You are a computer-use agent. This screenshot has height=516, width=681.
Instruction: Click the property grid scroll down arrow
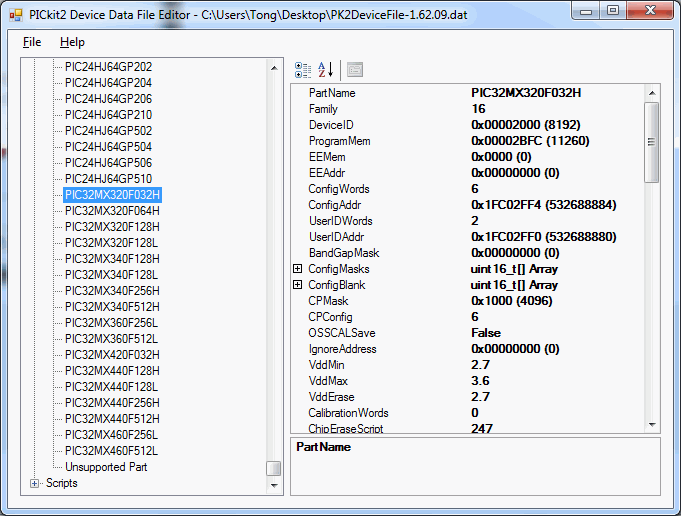651,425
